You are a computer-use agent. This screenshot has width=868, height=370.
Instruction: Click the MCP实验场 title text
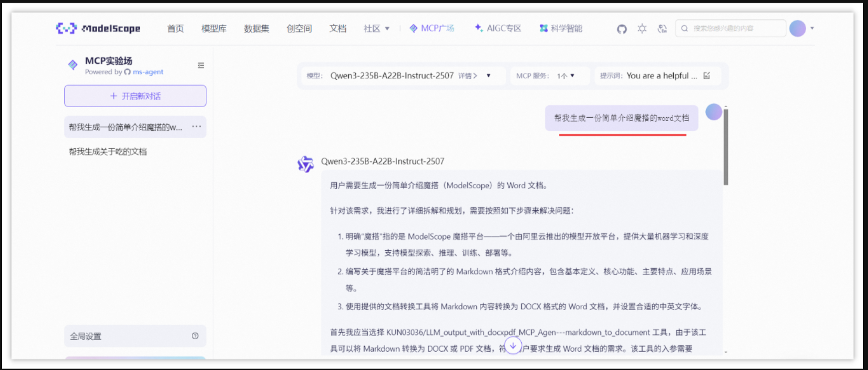pyautogui.click(x=109, y=61)
